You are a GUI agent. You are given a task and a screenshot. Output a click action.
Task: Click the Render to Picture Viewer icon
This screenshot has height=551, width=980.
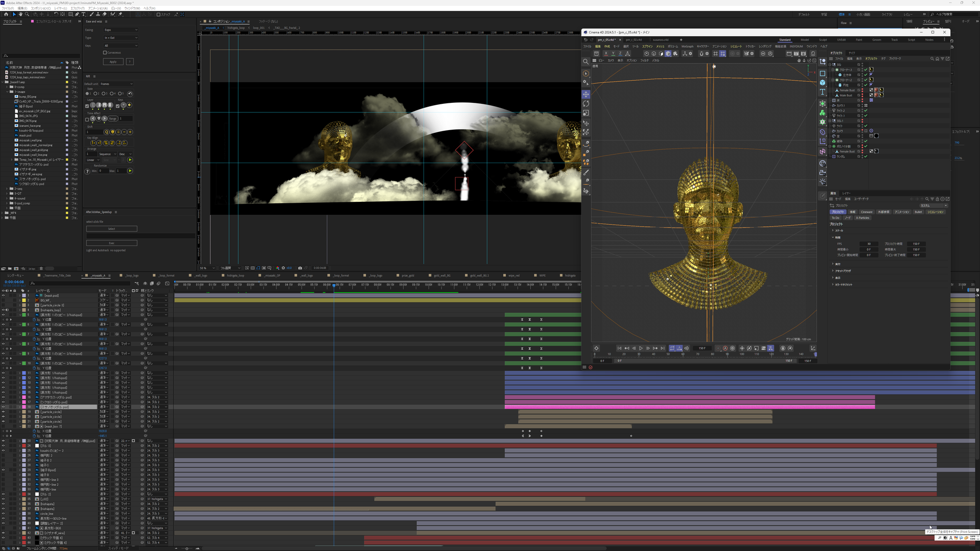coord(796,54)
